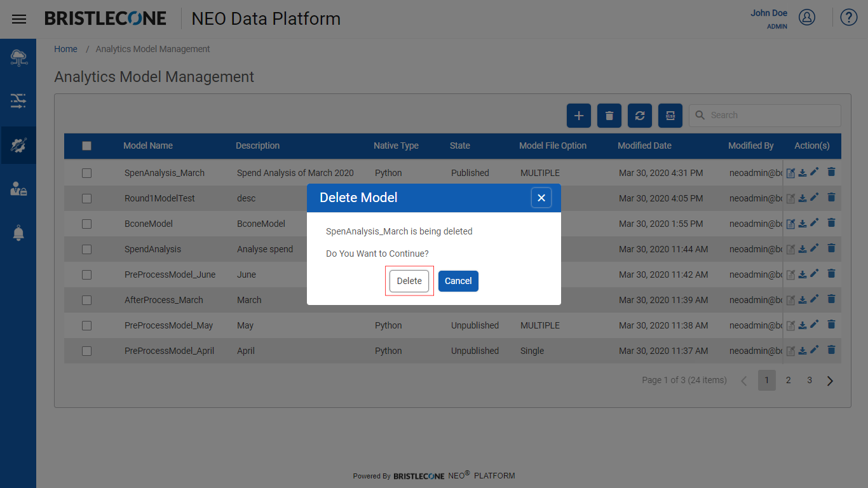The image size is (868, 488).
Task: Click the plus button to add a model
Action: (x=579, y=116)
